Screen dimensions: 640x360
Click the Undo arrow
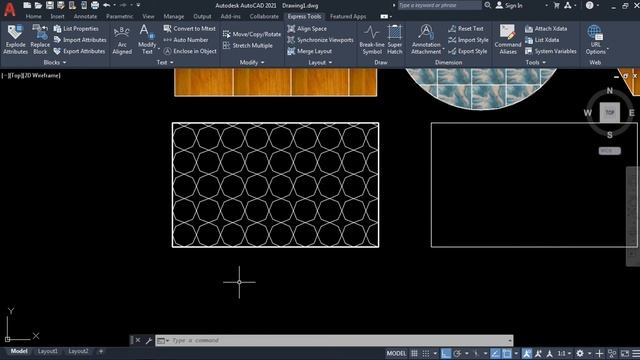pos(107,5)
